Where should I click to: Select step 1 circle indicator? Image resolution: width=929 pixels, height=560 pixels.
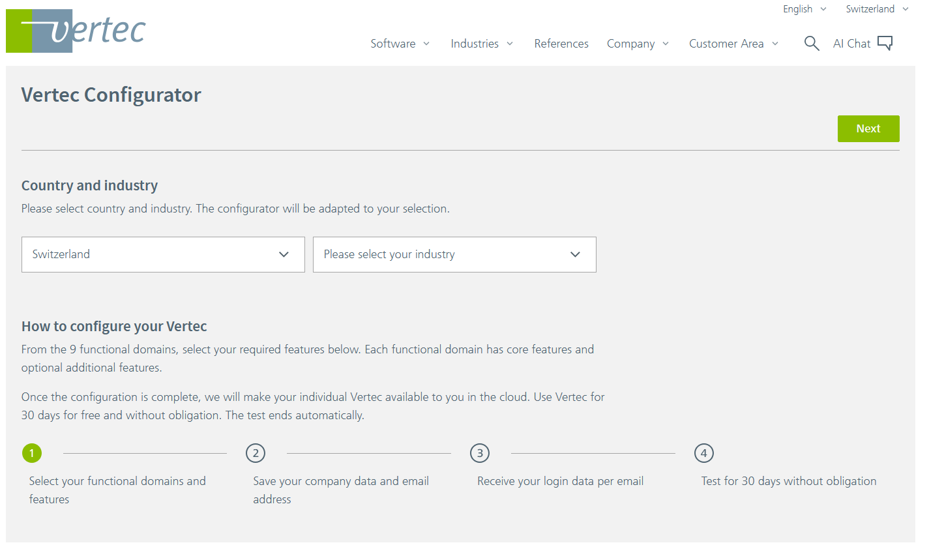pyautogui.click(x=31, y=453)
